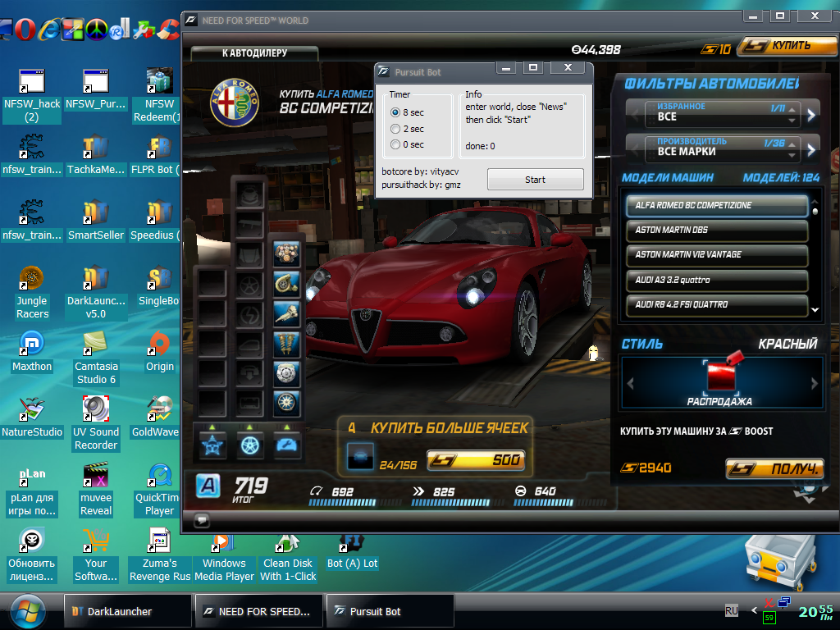Select the 8 sec timer option
840x630 pixels.
395,112
